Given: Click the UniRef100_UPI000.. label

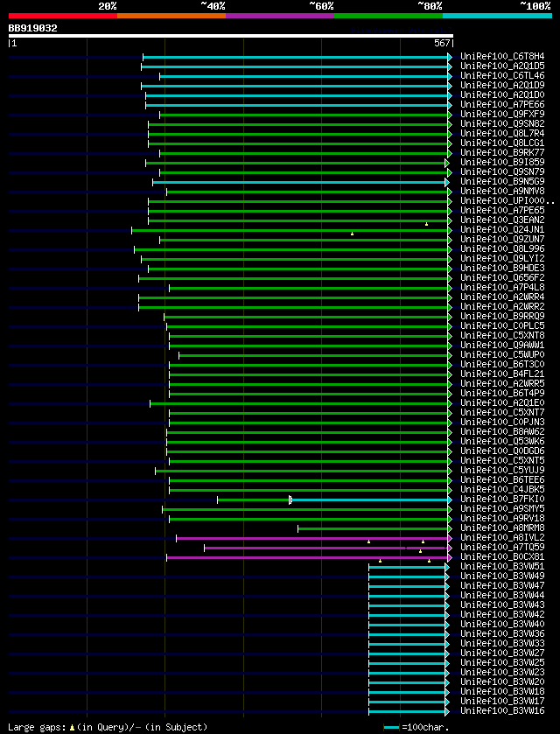Looking at the screenshot, I should (507, 201).
